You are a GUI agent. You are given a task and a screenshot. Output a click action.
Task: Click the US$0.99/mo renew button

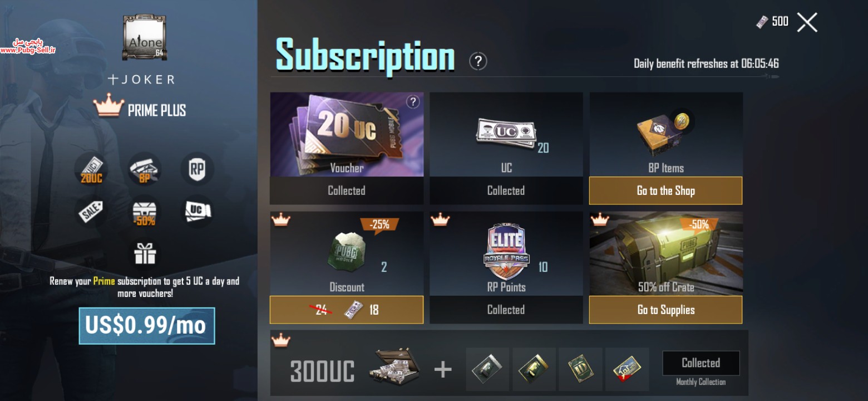(x=147, y=326)
